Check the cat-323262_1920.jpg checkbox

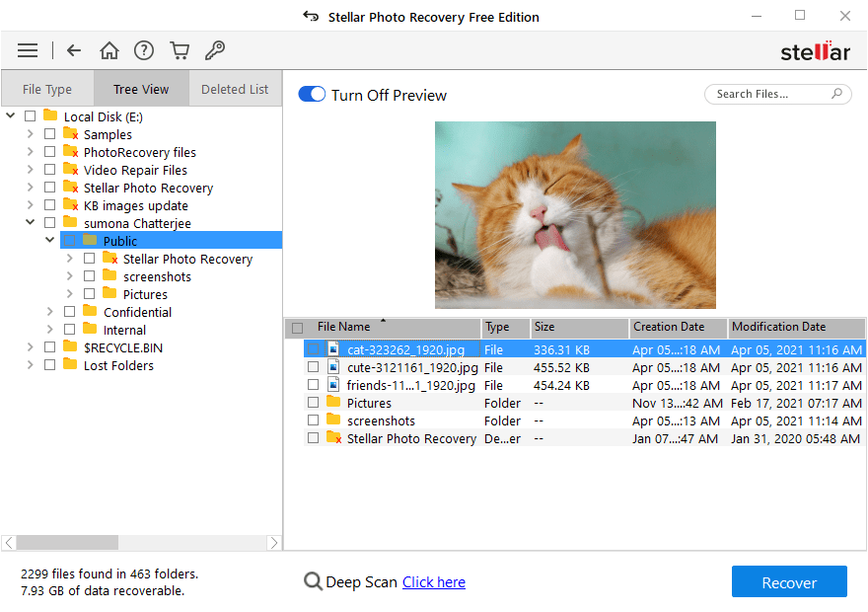(314, 348)
